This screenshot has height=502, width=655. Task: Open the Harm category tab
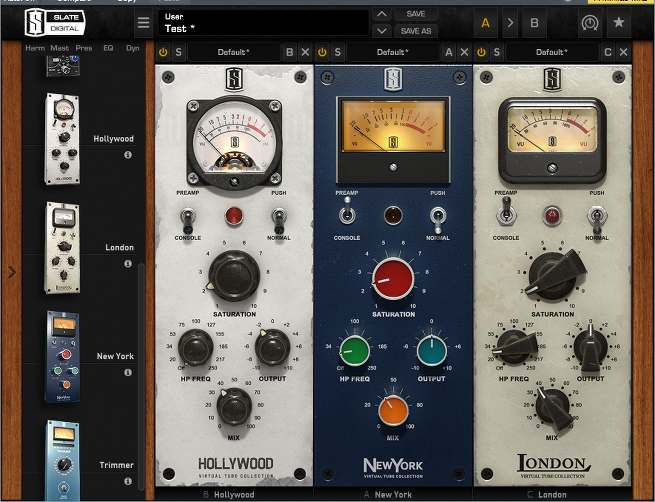(35, 48)
